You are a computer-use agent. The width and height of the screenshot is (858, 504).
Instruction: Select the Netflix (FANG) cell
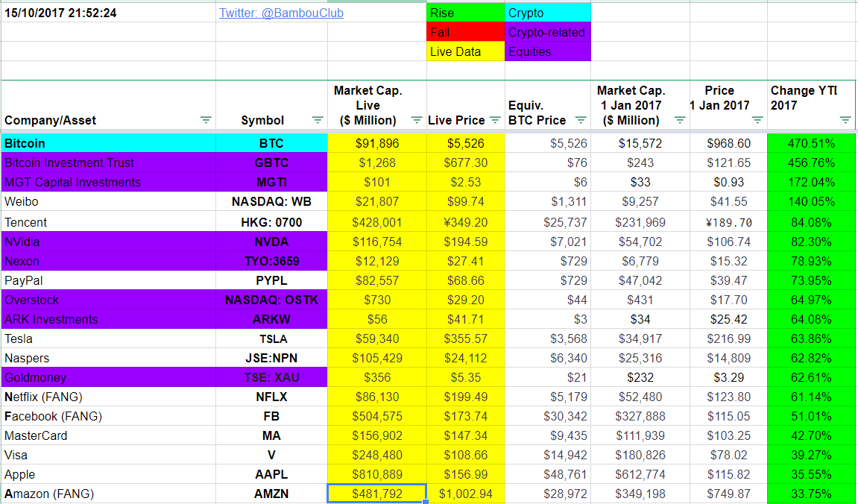(108, 397)
